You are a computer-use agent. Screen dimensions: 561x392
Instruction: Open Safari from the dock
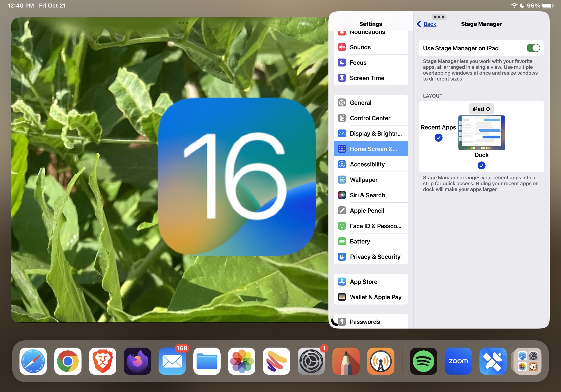click(x=33, y=361)
